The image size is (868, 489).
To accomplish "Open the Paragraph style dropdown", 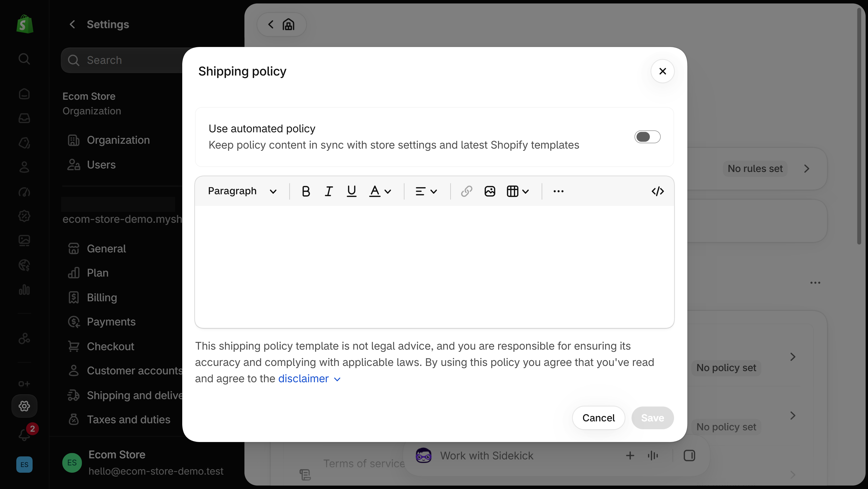I will coord(242,191).
